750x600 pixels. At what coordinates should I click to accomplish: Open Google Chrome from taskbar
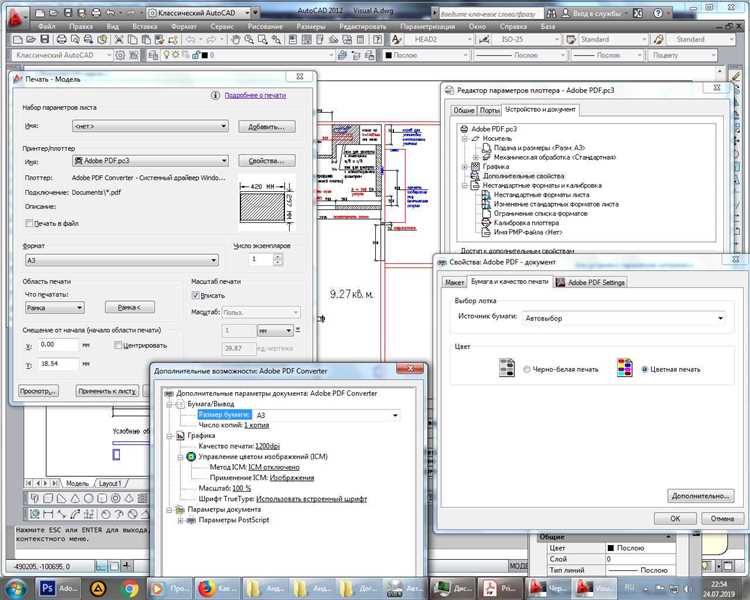[x=130, y=588]
